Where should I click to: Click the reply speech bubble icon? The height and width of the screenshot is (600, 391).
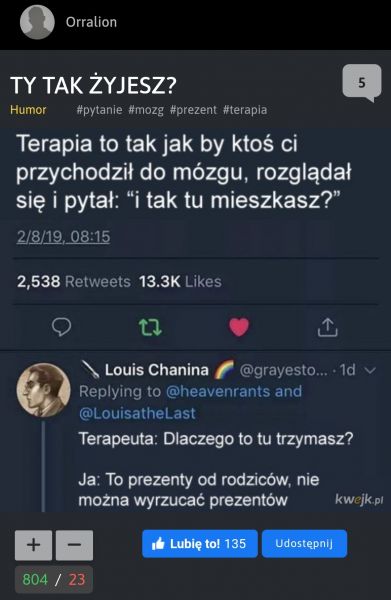(x=61, y=327)
